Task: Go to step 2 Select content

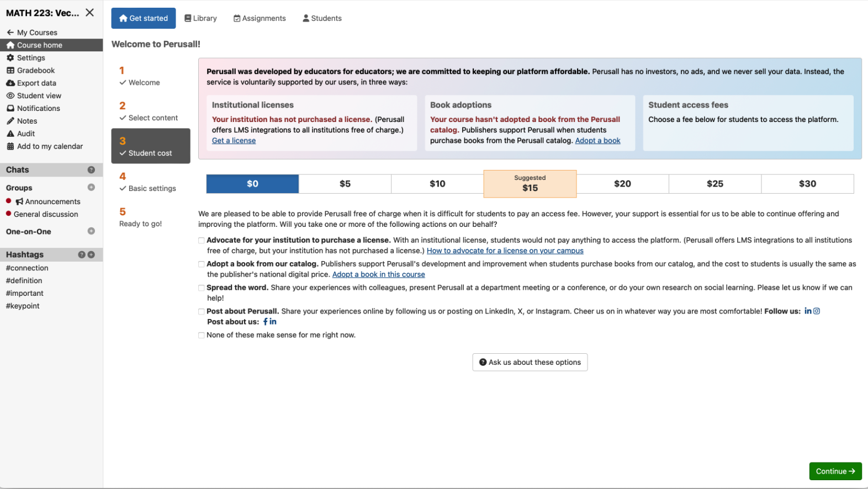Action: (151, 111)
